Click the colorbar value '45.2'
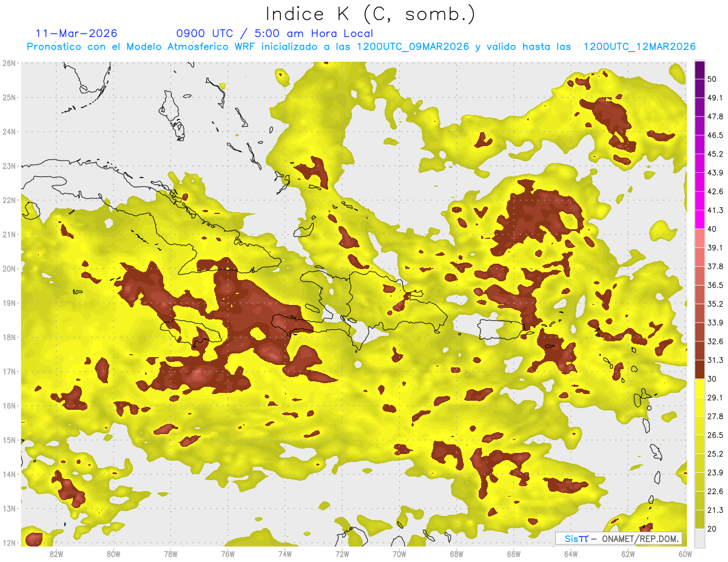The width and height of the screenshot is (728, 562). 715,154
